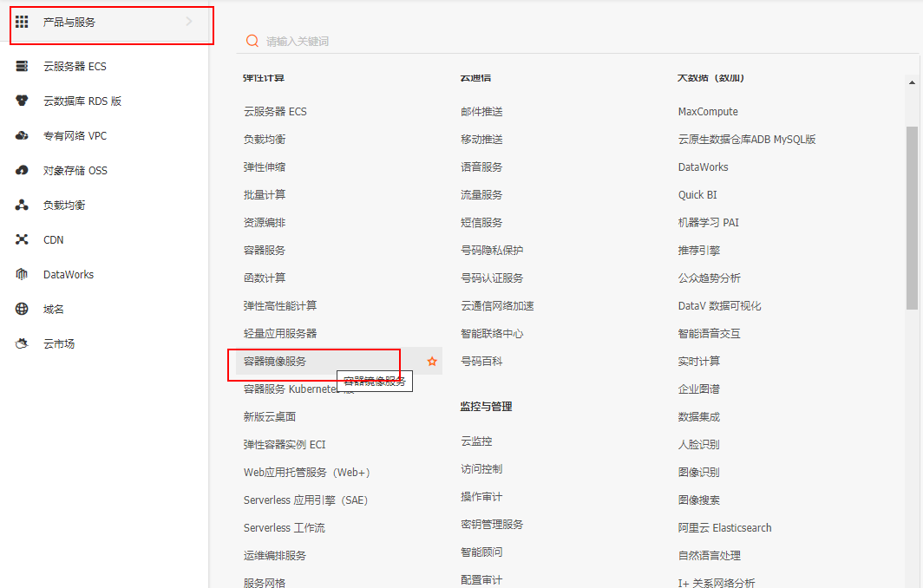The width and height of the screenshot is (923, 588).
Task: Click the search magnifier icon
Action: point(252,40)
